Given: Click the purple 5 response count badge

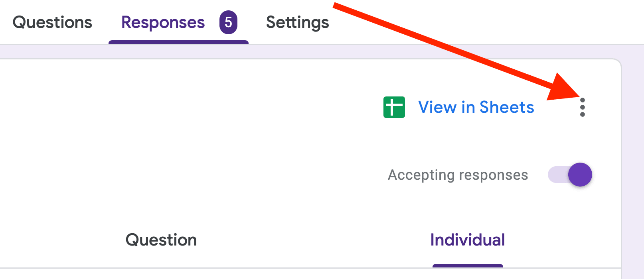Looking at the screenshot, I should [227, 23].
